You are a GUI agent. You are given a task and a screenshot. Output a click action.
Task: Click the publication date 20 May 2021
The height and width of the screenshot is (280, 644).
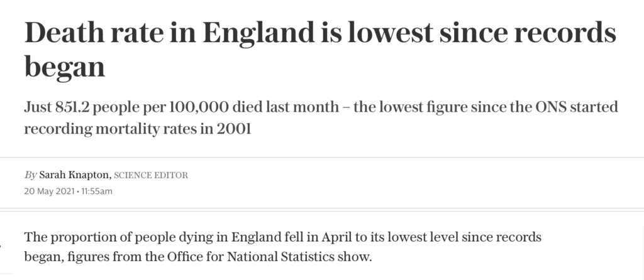click(49, 191)
